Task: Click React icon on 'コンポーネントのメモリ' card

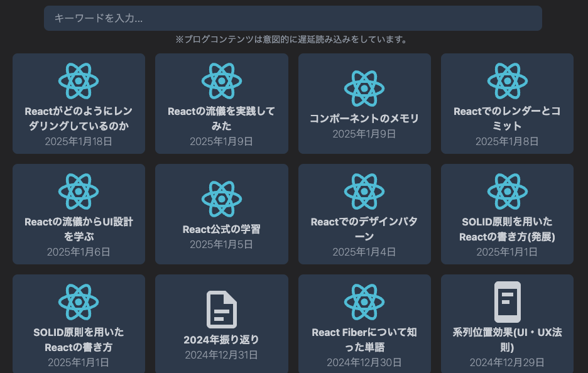Action: (364, 89)
